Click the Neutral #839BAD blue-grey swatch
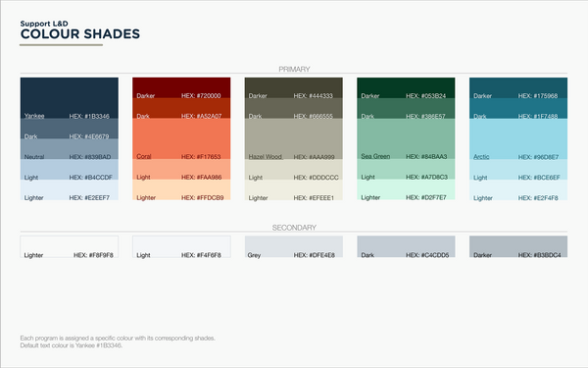The image size is (588, 368). 70,149
